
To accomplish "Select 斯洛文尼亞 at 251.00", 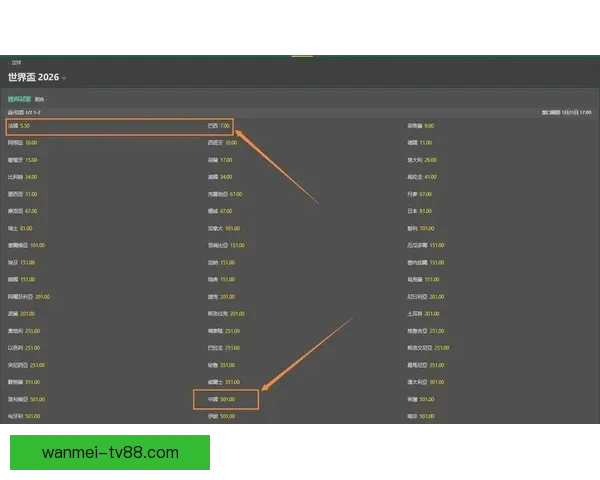I will (428, 348).
